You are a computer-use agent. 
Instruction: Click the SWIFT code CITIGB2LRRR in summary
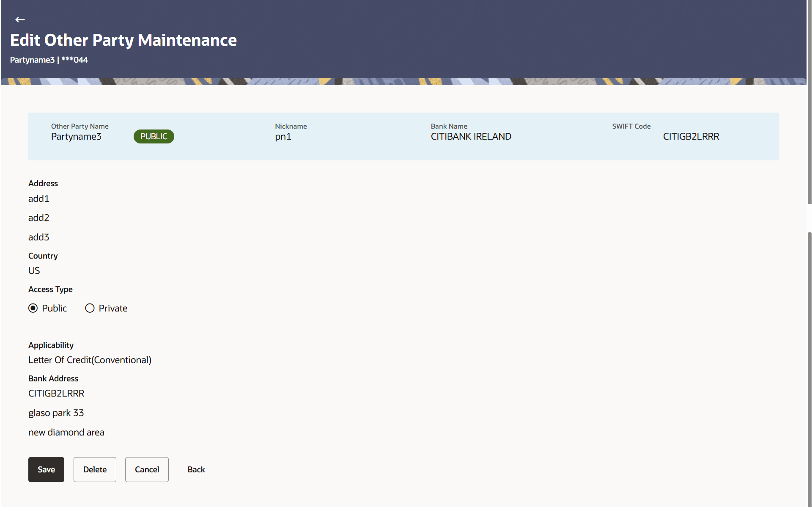691,136
